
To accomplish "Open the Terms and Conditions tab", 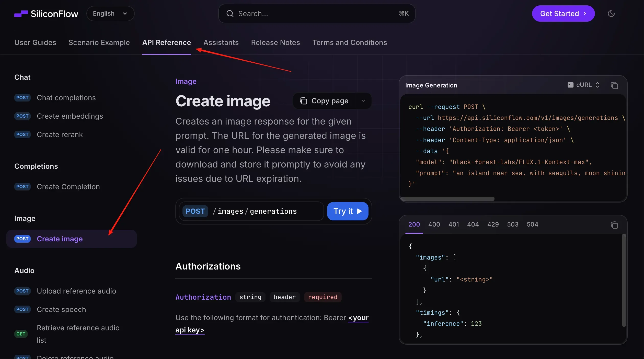I will tap(350, 42).
